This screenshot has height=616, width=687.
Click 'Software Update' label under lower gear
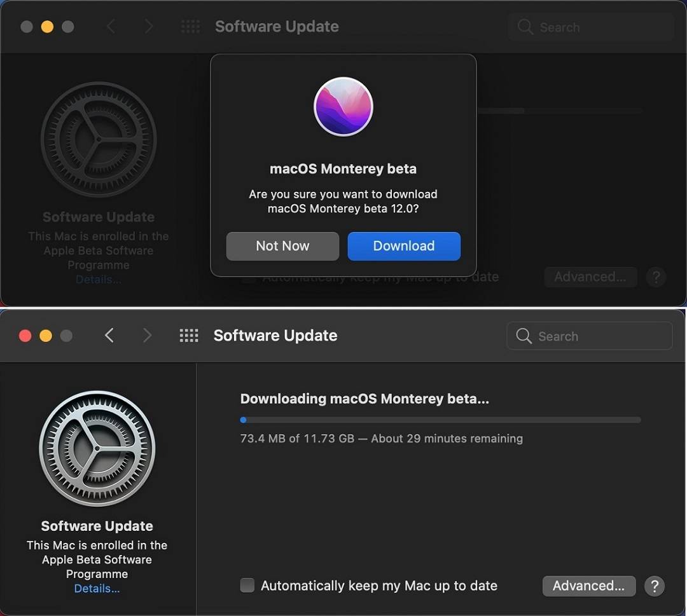pyautogui.click(x=97, y=526)
